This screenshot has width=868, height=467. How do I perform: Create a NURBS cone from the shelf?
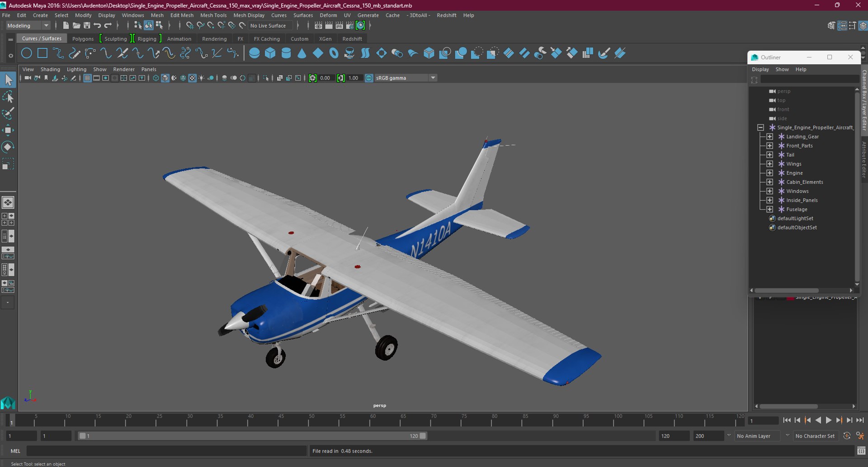[x=302, y=53]
